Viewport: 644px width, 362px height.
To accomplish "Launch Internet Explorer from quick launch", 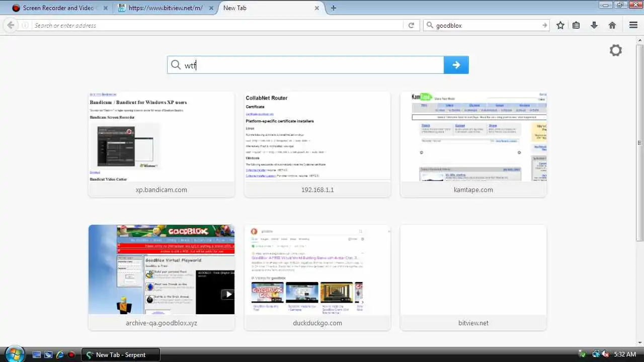I will (x=60, y=354).
